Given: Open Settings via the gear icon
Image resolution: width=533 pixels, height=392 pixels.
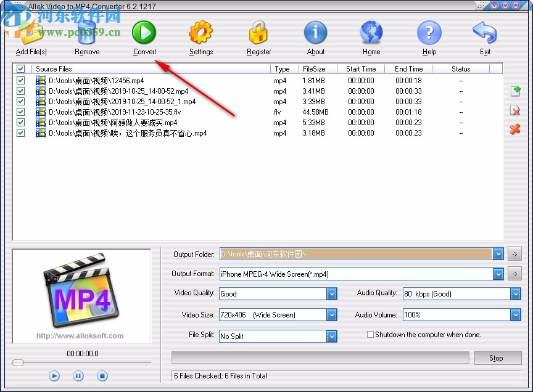Looking at the screenshot, I should click(x=200, y=33).
